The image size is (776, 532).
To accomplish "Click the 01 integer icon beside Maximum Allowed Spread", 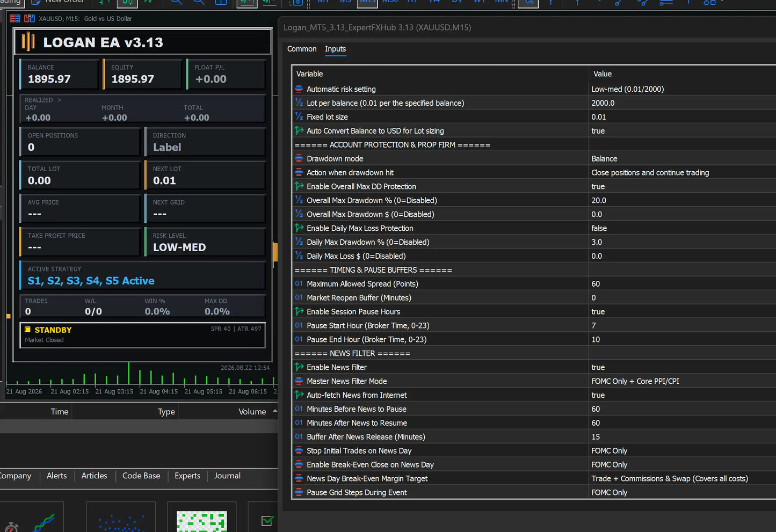I will pyautogui.click(x=299, y=283).
